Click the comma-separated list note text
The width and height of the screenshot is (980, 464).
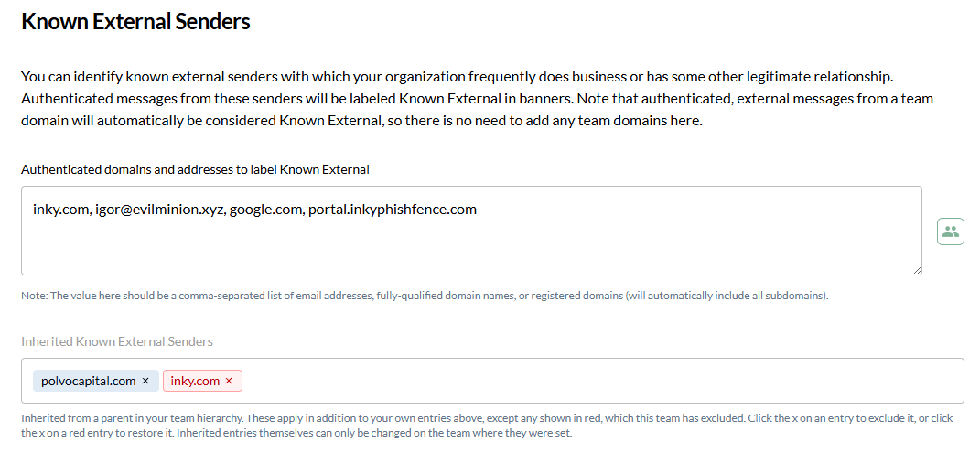[425, 296]
